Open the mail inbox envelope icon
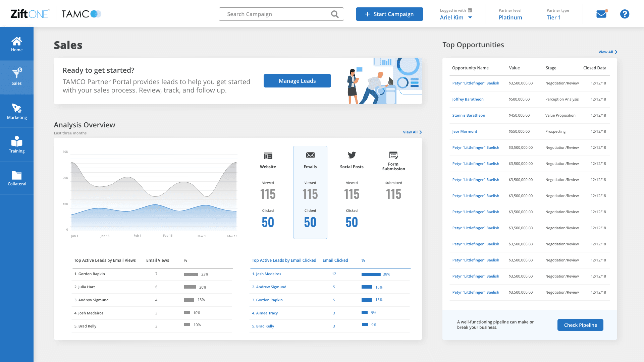 [x=601, y=14]
